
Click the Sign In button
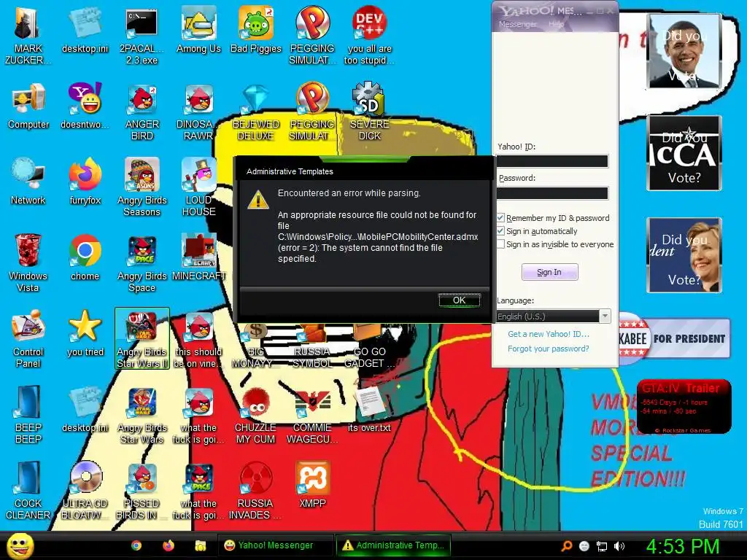(550, 272)
